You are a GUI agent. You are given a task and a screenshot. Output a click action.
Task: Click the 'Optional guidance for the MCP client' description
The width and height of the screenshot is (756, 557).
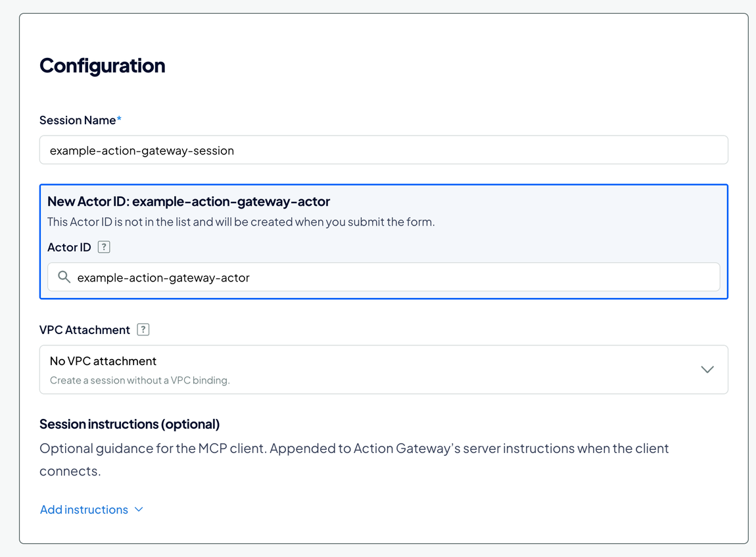354,460
